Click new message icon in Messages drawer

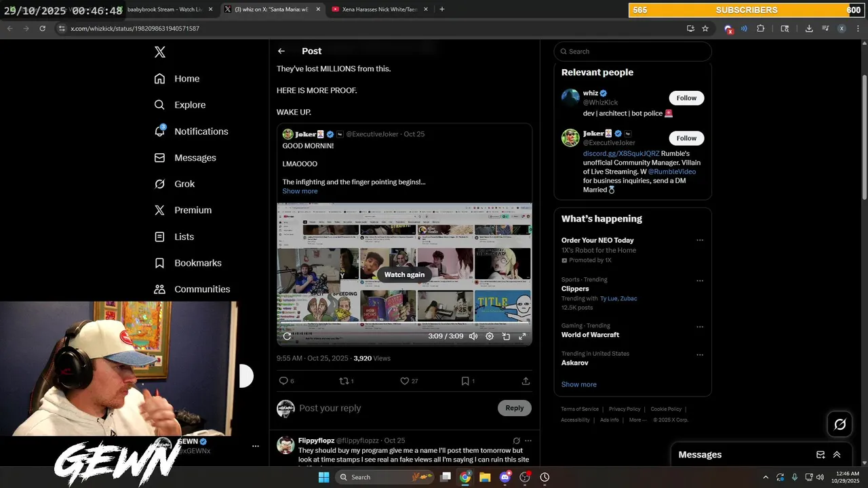click(x=821, y=455)
